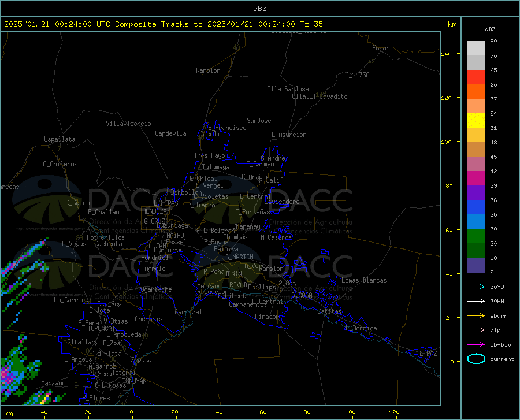This screenshot has width=520, height=420.
Task: Pick the 48 dBZ brown-orange swatch
Action: (x=476, y=150)
